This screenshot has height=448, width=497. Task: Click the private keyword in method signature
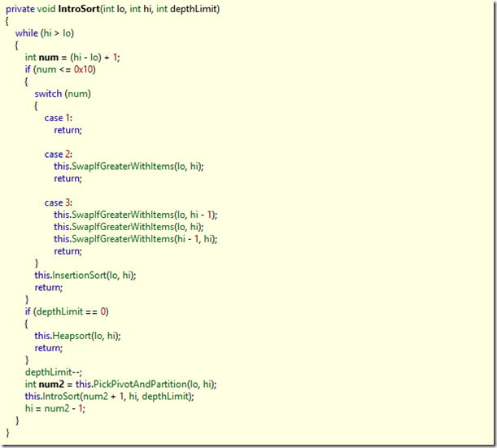(x=21, y=8)
